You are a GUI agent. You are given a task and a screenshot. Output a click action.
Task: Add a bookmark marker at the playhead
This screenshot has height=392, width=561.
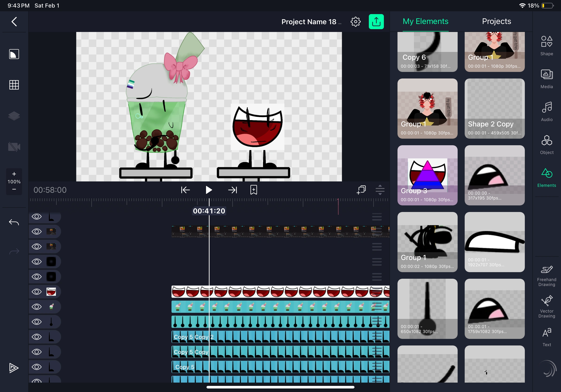click(254, 190)
